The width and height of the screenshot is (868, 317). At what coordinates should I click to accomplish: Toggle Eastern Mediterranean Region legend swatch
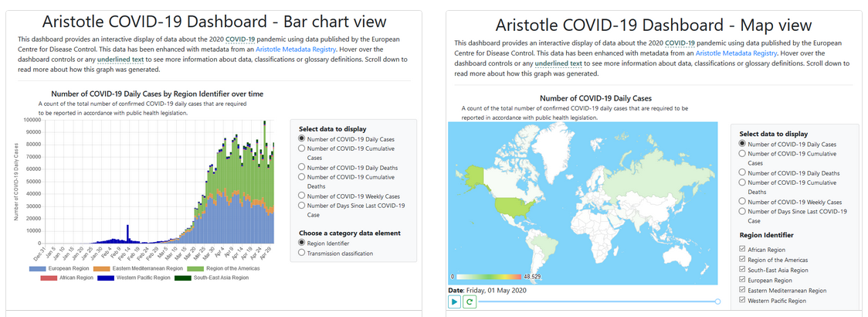pos(102,268)
